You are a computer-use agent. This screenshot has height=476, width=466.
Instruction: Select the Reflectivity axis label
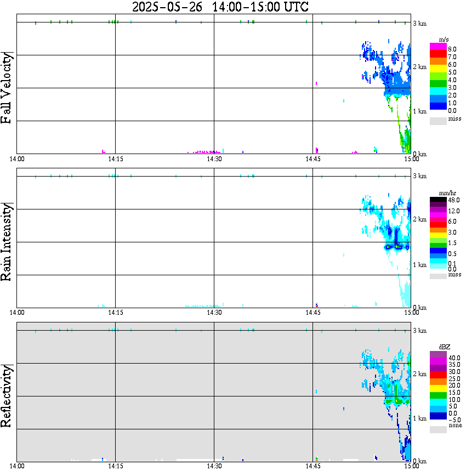(7, 396)
